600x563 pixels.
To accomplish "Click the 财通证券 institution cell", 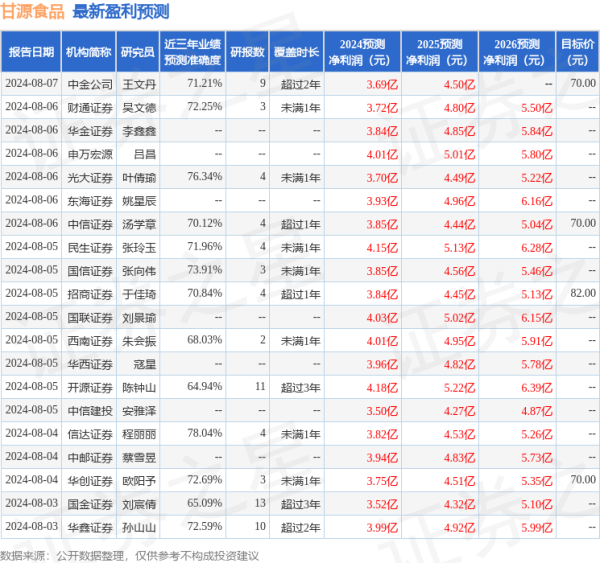I will pyautogui.click(x=90, y=108).
